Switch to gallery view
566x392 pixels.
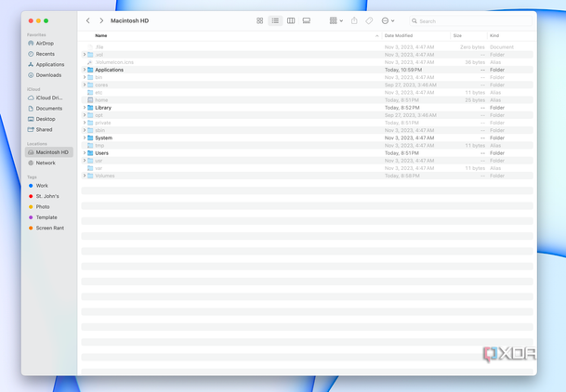tap(307, 20)
